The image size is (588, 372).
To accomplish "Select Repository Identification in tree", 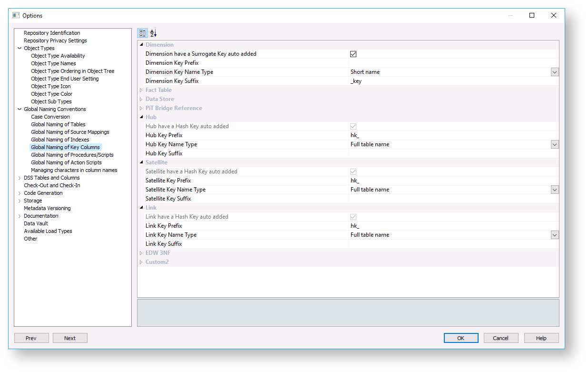I will pos(52,33).
